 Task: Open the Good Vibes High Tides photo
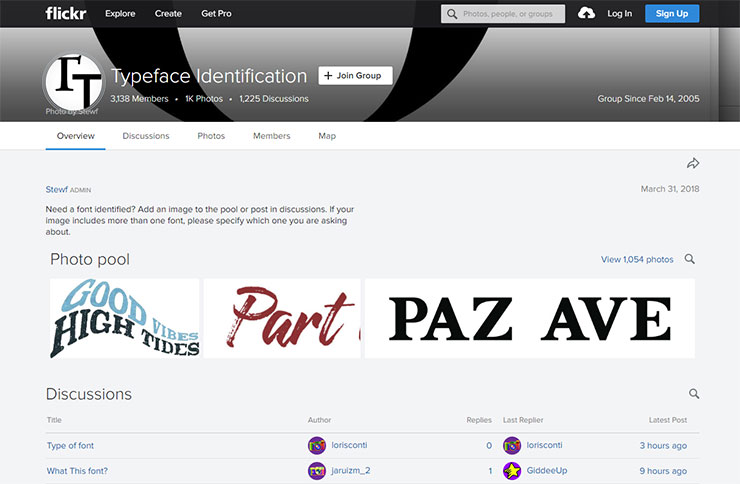click(x=125, y=318)
